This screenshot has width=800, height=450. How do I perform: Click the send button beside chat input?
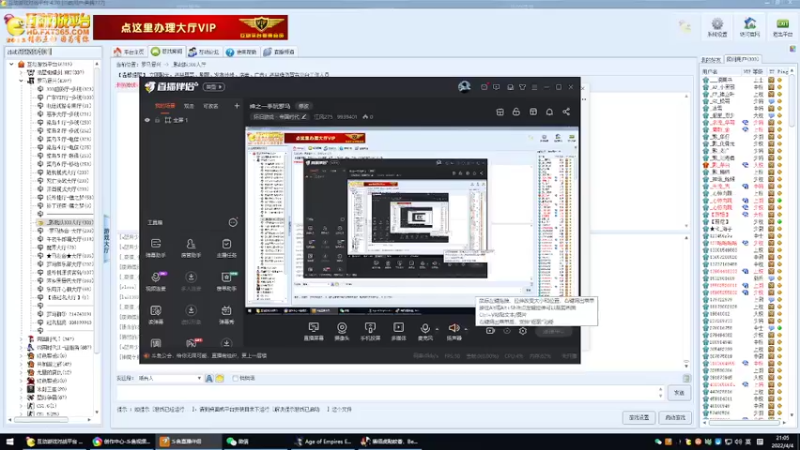click(679, 392)
